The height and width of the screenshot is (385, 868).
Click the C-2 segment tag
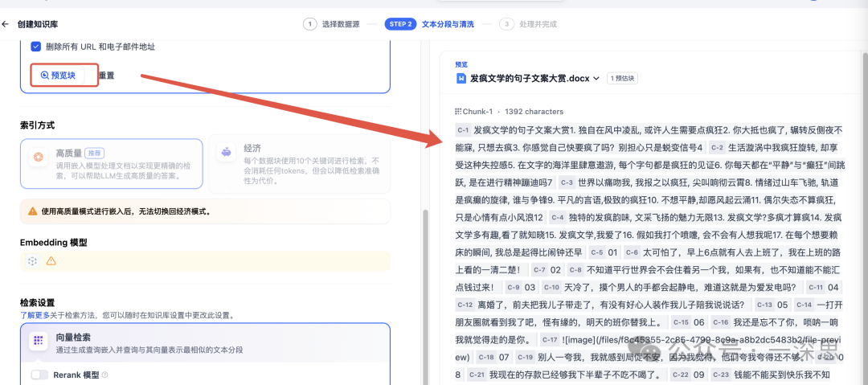tap(717, 148)
